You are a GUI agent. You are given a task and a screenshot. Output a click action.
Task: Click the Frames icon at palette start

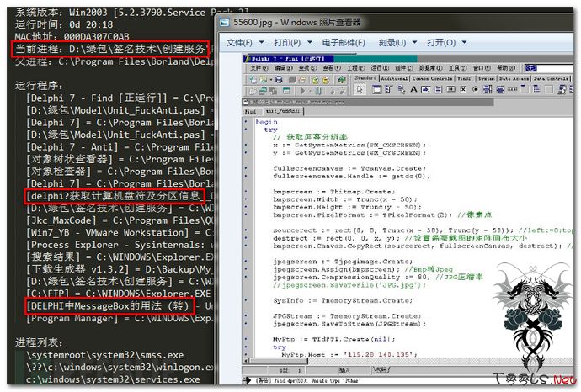click(376, 91)
